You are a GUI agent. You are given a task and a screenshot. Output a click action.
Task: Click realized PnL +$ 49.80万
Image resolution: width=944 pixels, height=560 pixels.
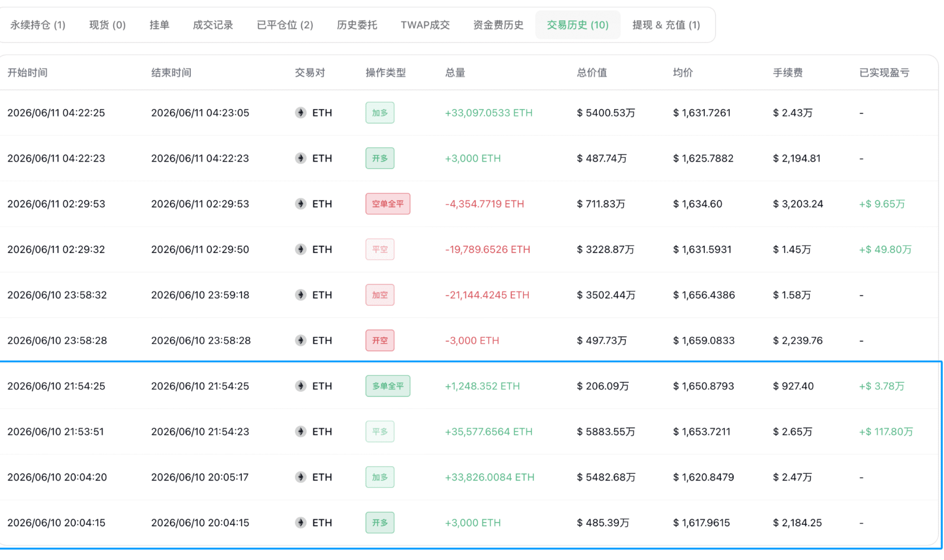point(885,249)
